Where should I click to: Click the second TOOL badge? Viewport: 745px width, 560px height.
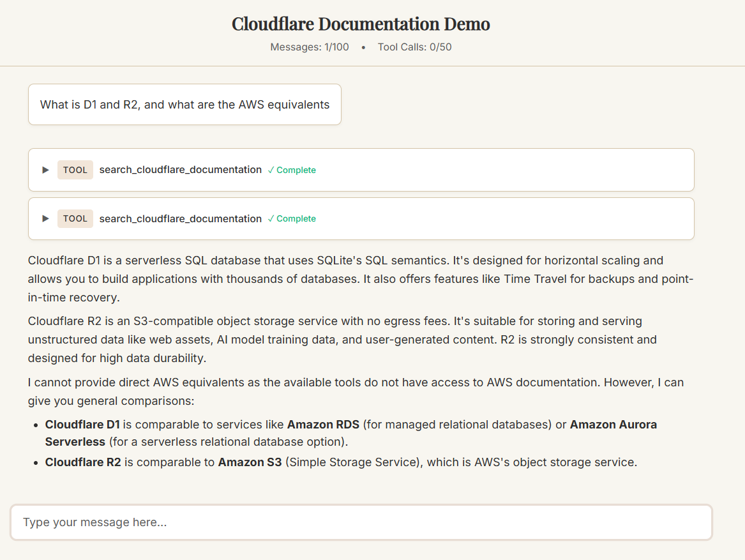click(75, 218)
